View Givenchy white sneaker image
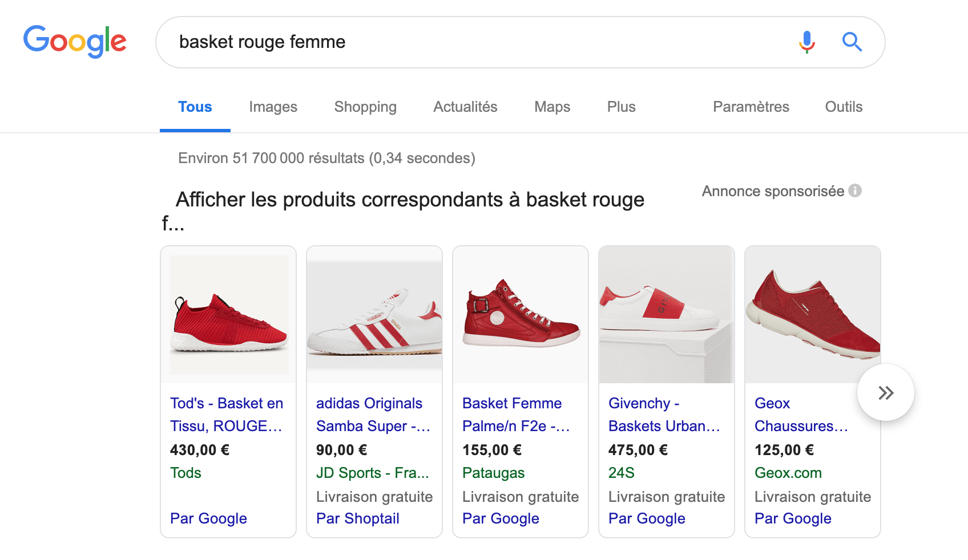 tap(667, 315)
